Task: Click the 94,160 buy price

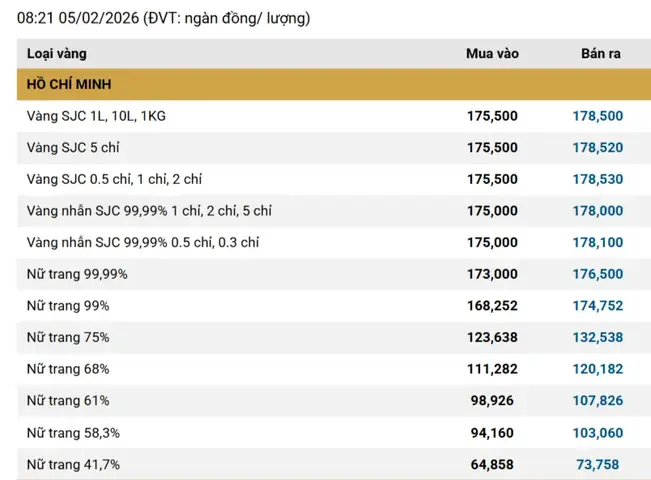Action: tap(492, 433)
